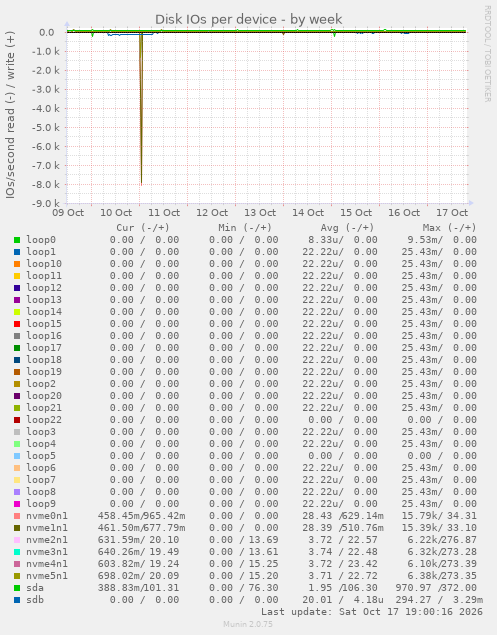Select the loop18 legend label
Screen dimensions: 497x635
(44, 360)
